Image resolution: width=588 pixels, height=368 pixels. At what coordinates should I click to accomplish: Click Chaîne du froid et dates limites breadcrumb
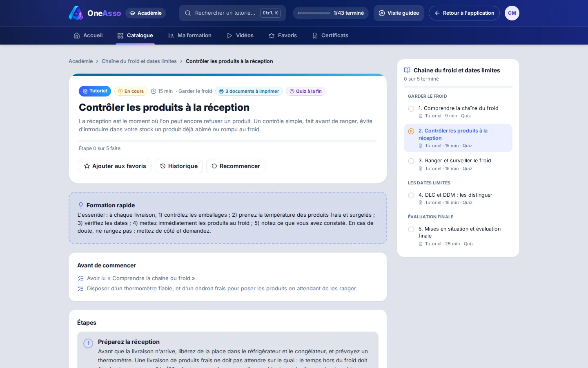coord(139,61)
